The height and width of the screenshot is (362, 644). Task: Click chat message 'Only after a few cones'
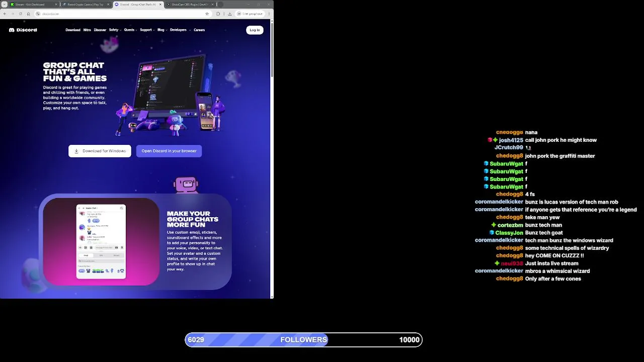pos(553,279)
